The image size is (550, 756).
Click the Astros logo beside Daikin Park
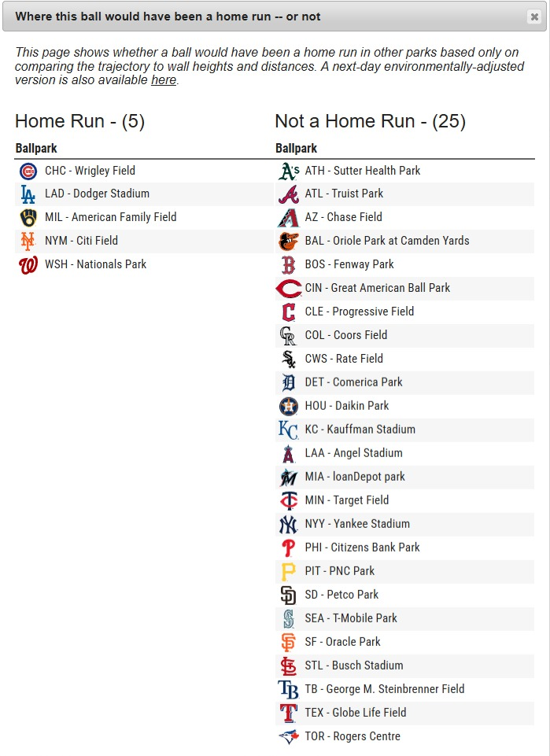click(x=289, y=407)
